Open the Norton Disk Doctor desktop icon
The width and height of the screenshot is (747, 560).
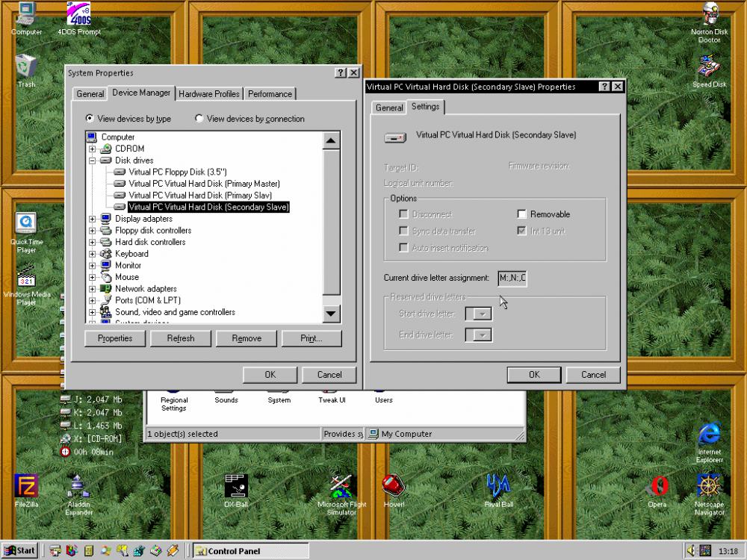[x=709, y=16]
